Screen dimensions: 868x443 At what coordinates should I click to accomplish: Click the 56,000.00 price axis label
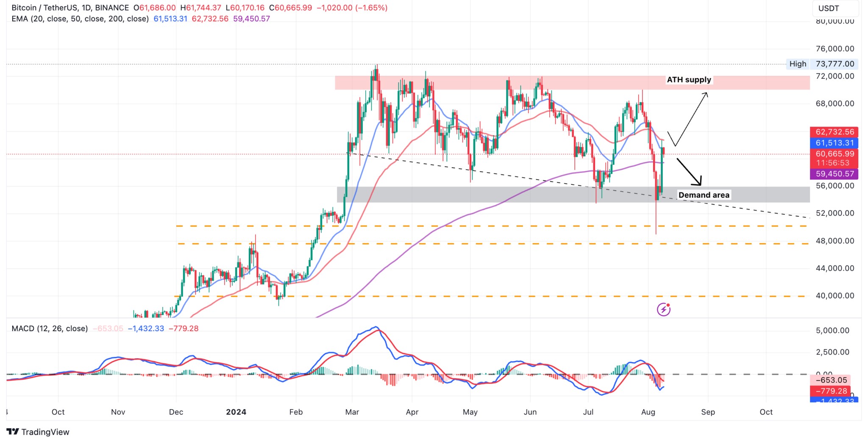835,186
